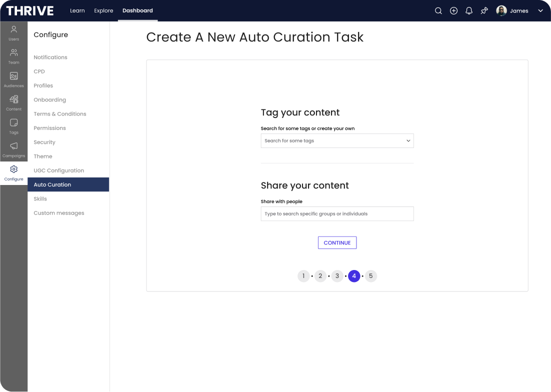Open UGC Configuration
551x392 pixels.
(59, 170)
